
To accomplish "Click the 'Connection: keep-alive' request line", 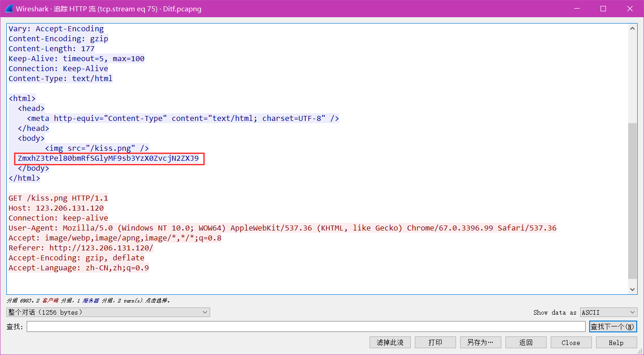I will [58, 218].
